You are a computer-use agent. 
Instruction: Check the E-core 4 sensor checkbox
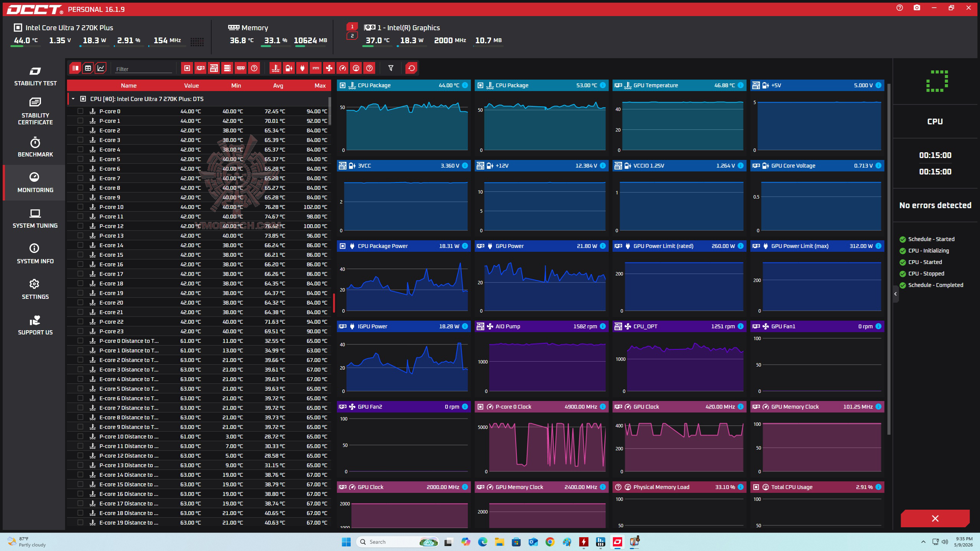point(80,150)
